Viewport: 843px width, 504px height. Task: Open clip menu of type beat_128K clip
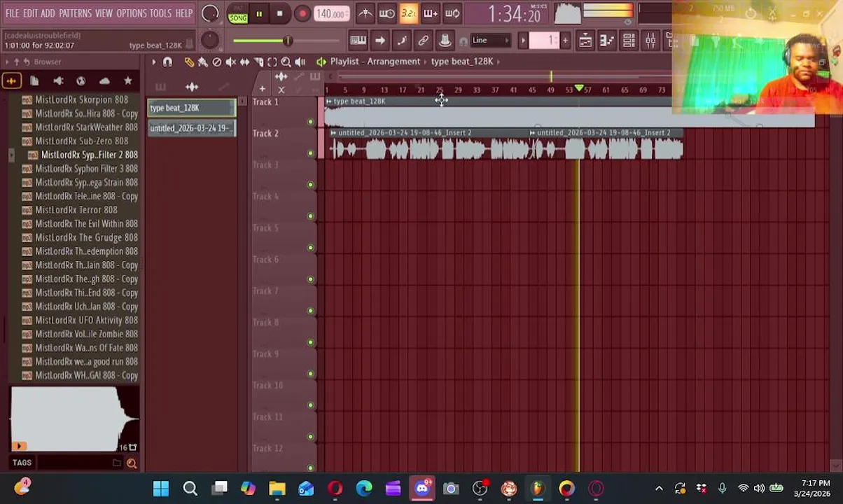pyautogui.click(x=329, y=101)
